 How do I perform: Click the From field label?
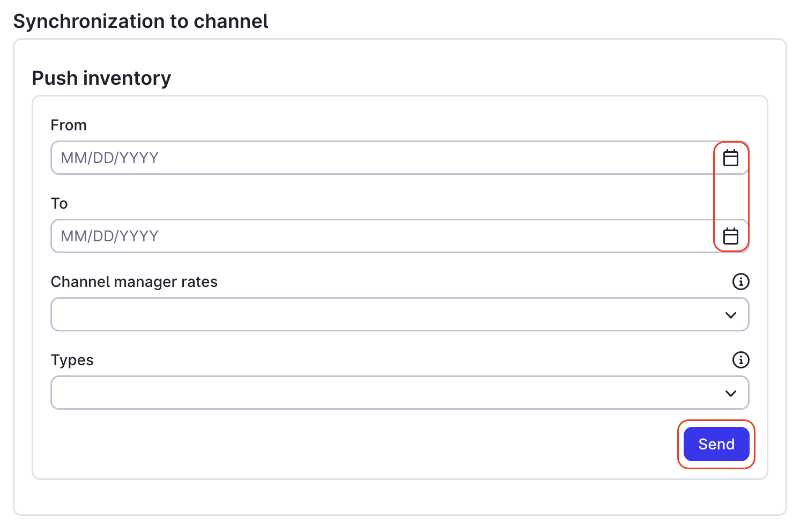tap(69, 125)
